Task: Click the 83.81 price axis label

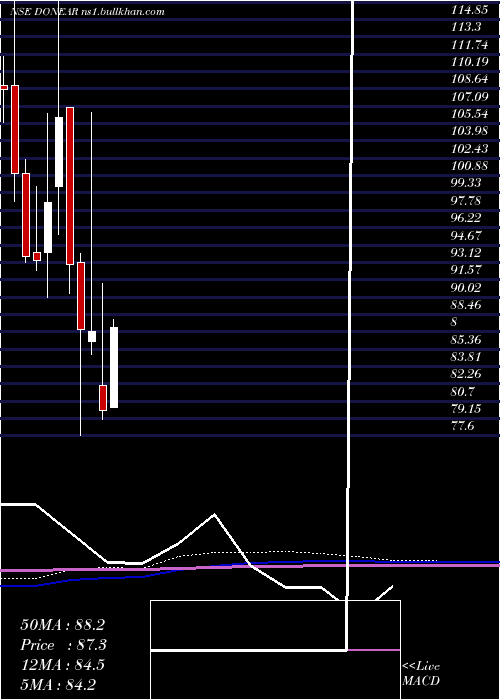Action: [x=466, y=356]
